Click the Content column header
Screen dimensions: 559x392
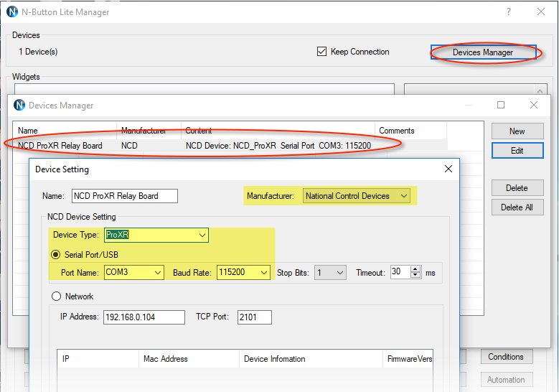click(278, 131)
